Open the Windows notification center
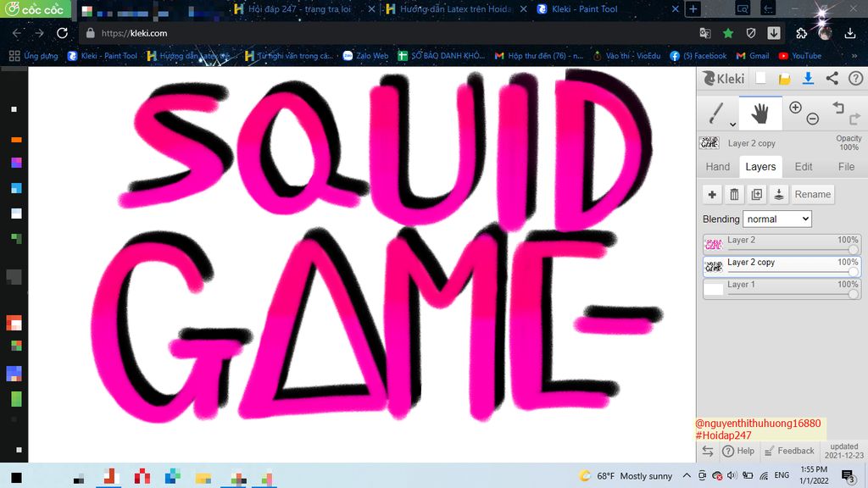 point(848,475)
